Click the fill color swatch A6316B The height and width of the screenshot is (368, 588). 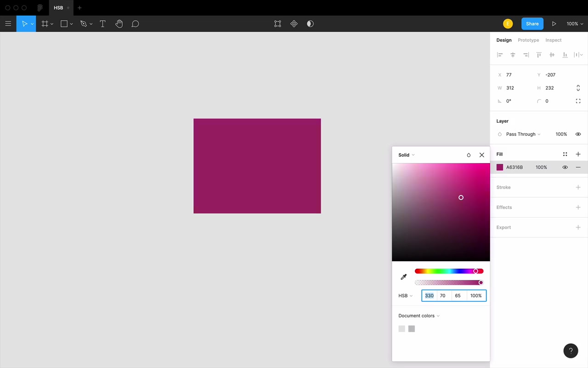(x=500, y=167)
